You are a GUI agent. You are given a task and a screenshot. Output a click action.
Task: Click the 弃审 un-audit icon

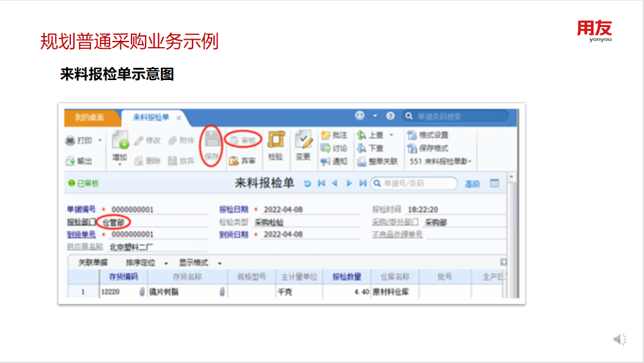coord(234,161)
